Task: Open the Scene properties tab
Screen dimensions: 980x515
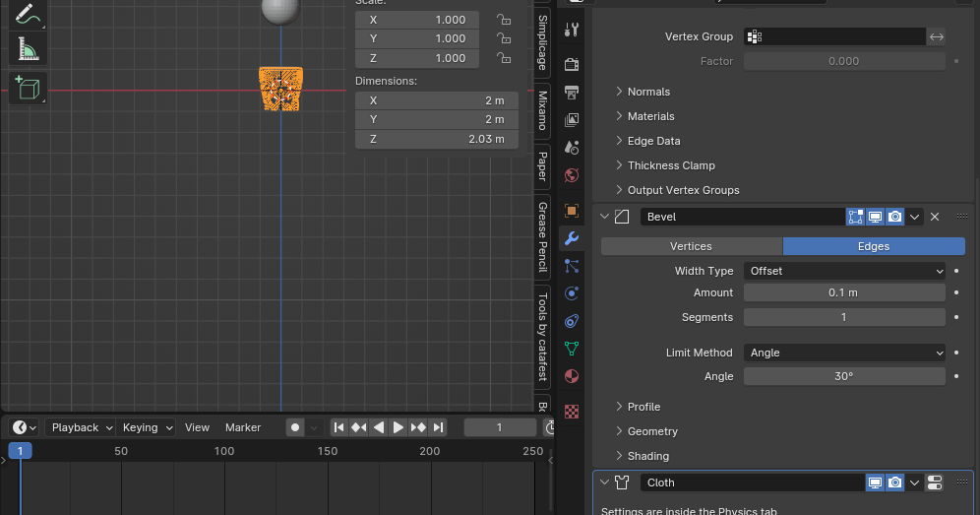Action: point(572,147)
